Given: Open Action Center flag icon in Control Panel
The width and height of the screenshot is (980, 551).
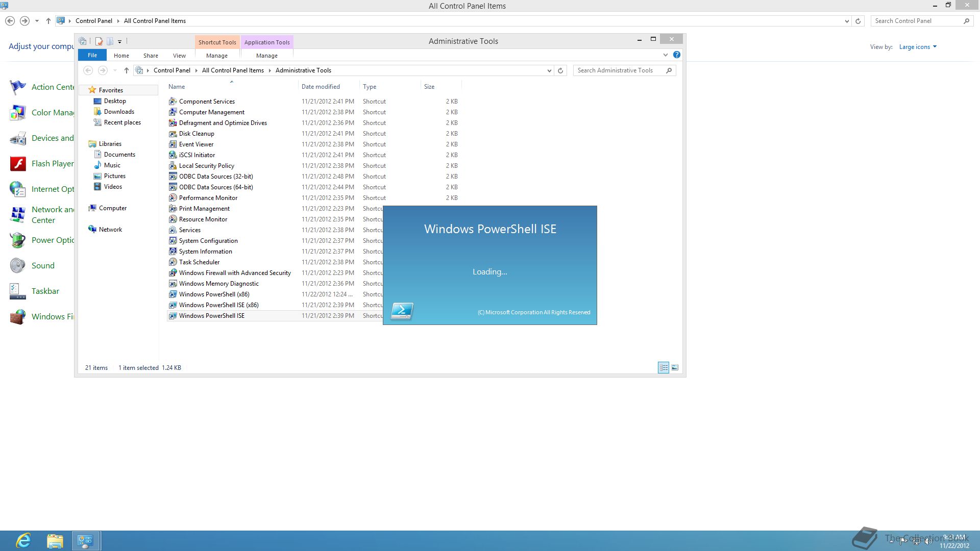Looking at the screenshot, I should click(18, 87).
